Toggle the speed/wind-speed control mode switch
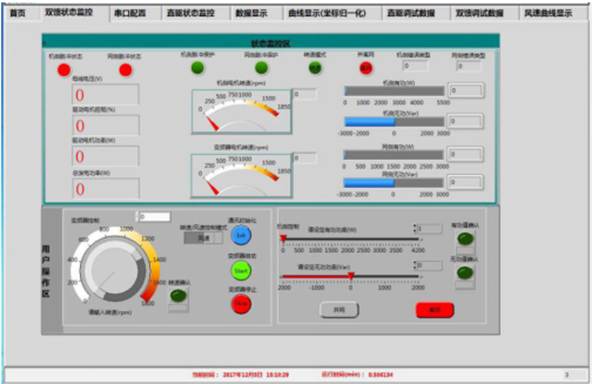 204,238
